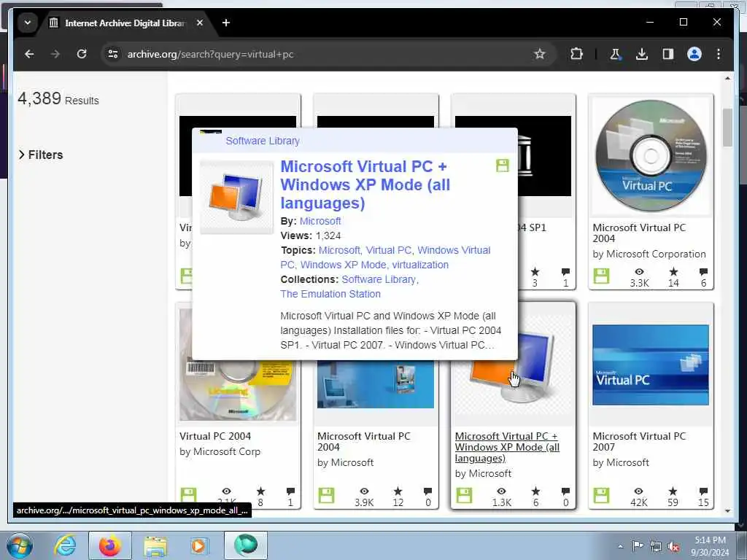
Task: Open the Microsoft Virtual PC 2007 blue banner thumbnail
Action: [x=651, y=365]
